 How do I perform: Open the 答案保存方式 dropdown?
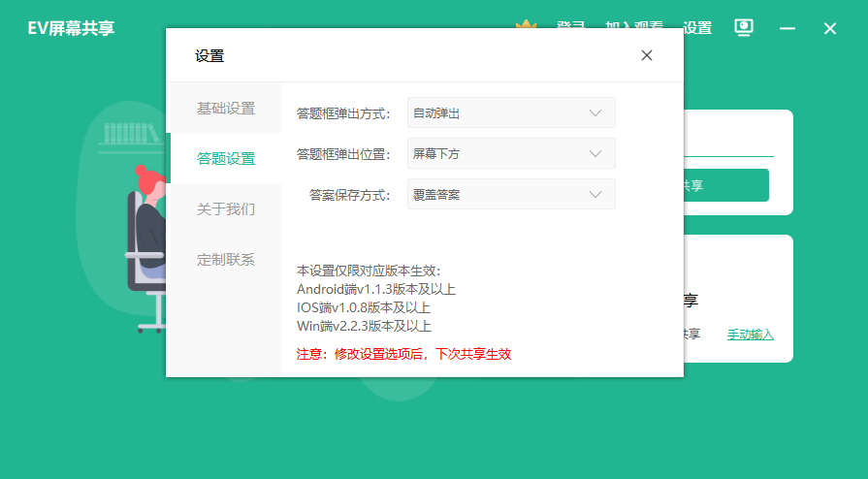click(x=511, y=194)
